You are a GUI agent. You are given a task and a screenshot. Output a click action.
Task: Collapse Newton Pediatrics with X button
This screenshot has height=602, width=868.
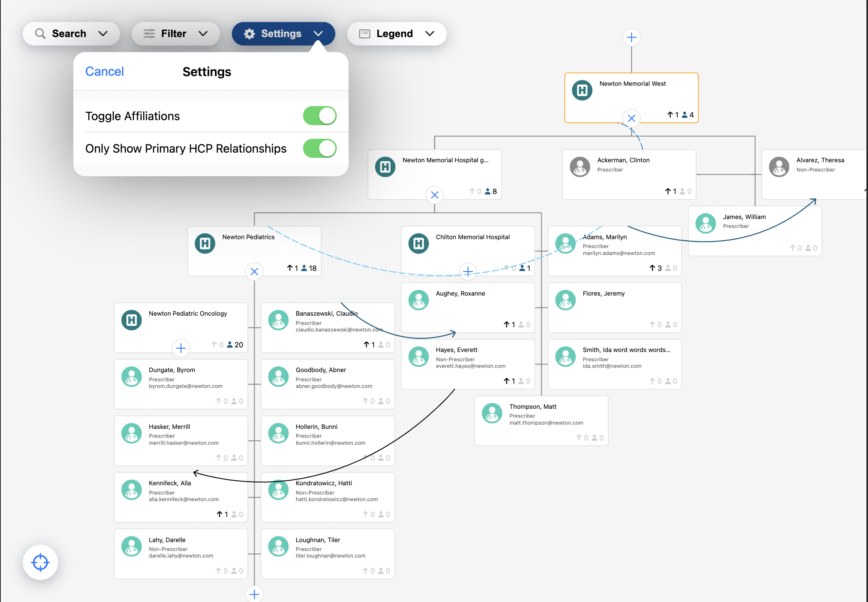254,272
